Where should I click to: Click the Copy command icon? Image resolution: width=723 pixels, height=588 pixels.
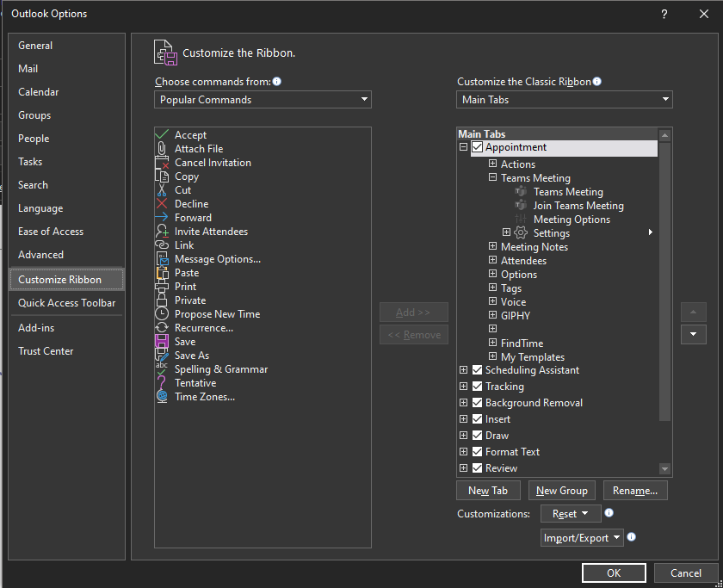point(162,176)
